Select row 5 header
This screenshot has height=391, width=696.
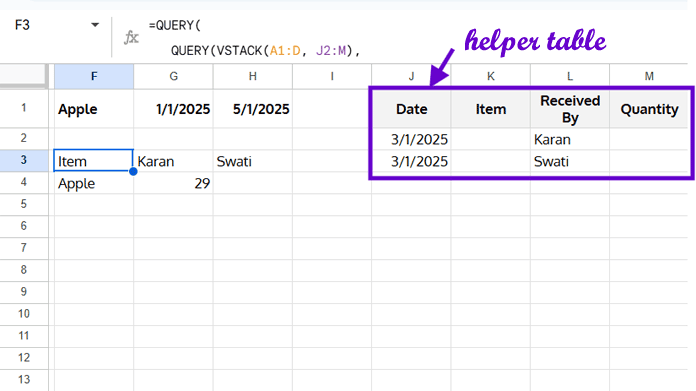tap(24, 204)
